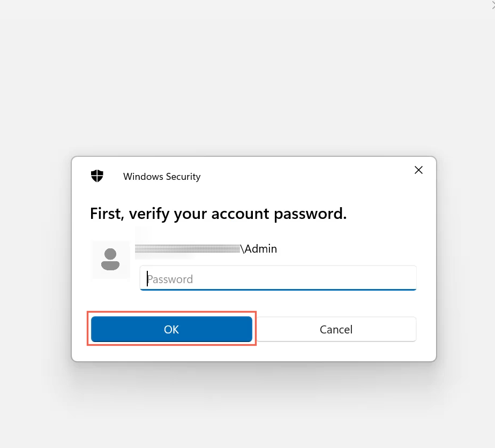Close the Windows Security dialog with X
The width and height of the screenshot is (495, 448).
point(418,170)
